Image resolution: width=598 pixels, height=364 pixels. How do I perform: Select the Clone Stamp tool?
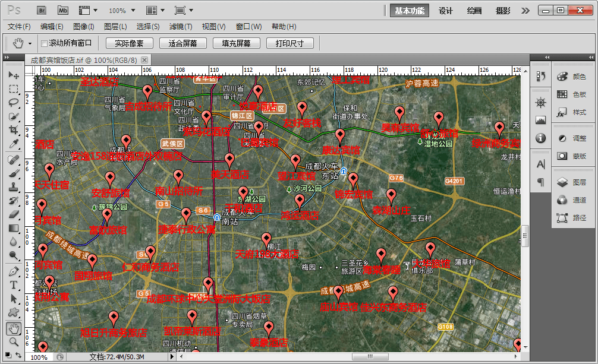point(14,187)
